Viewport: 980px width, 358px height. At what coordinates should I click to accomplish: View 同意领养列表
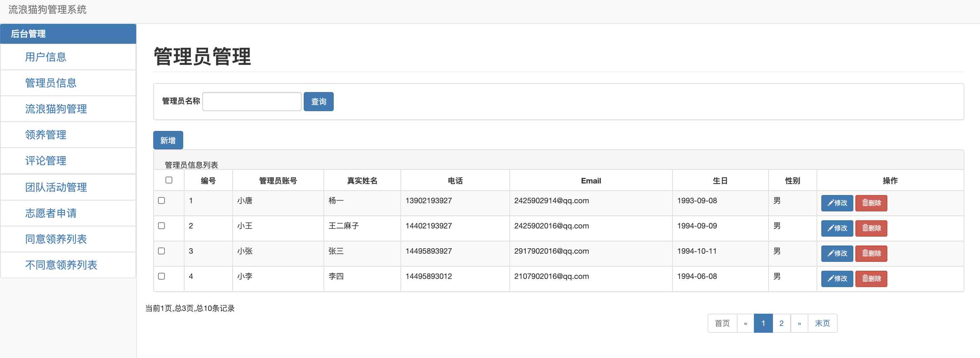[x=56, y=239]
